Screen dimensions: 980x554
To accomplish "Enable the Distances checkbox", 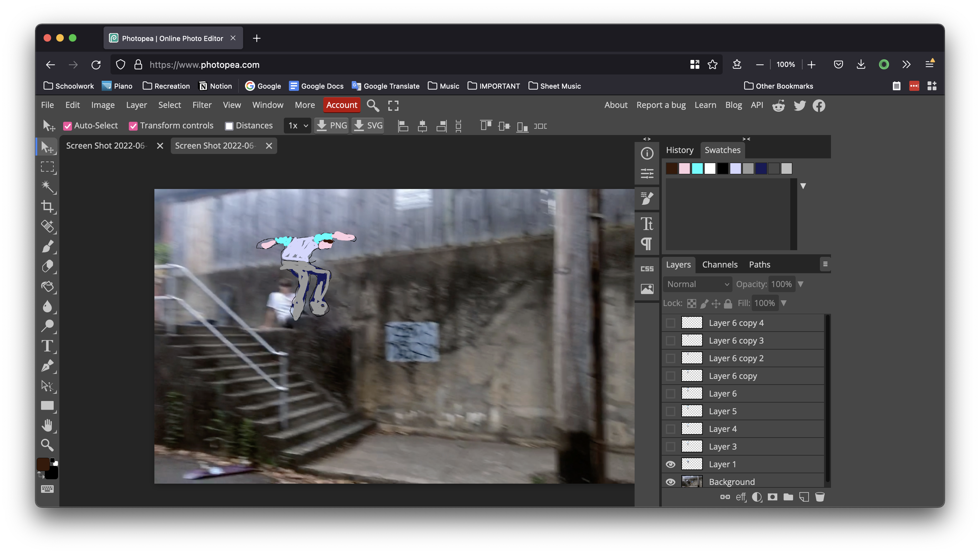I will (x=229, y=126).
